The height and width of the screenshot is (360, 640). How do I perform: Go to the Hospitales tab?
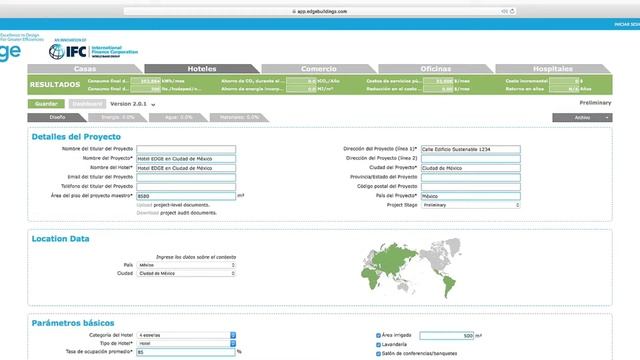coord(553,69)
